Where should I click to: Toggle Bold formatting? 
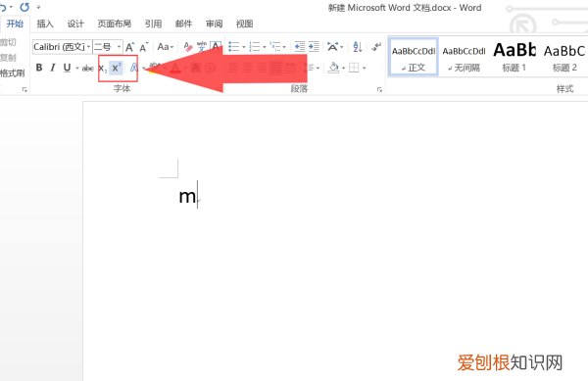(x=39, y=68)
